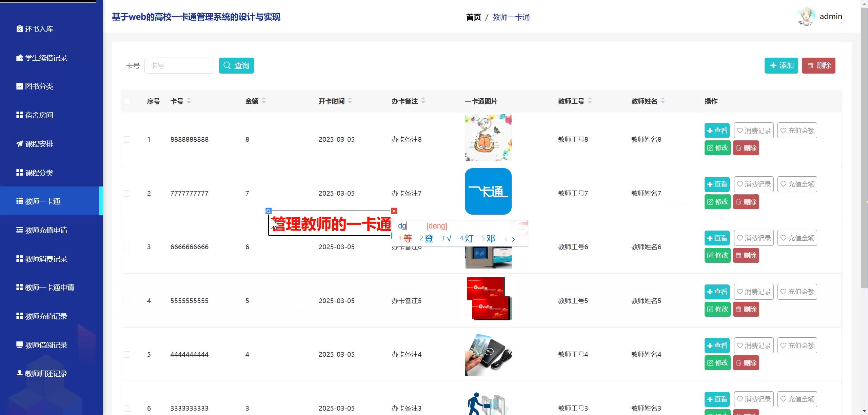Click 消费记录 button for card 4444444444
The height and width of the screenshot is (415, 868).
tap(754, 345)
